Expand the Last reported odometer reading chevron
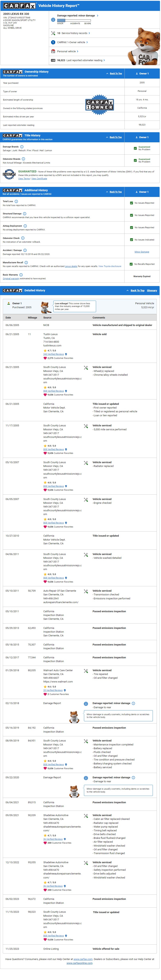 (104, 60)
